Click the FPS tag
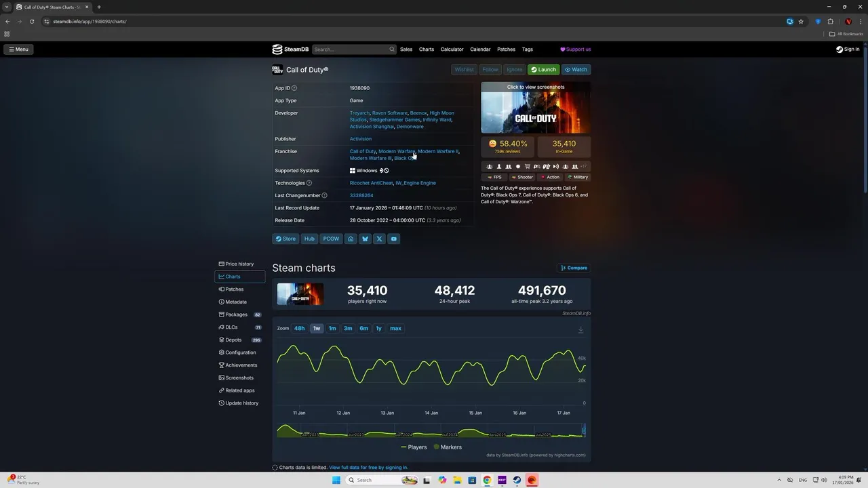868x488 pixels. point(494,177)
